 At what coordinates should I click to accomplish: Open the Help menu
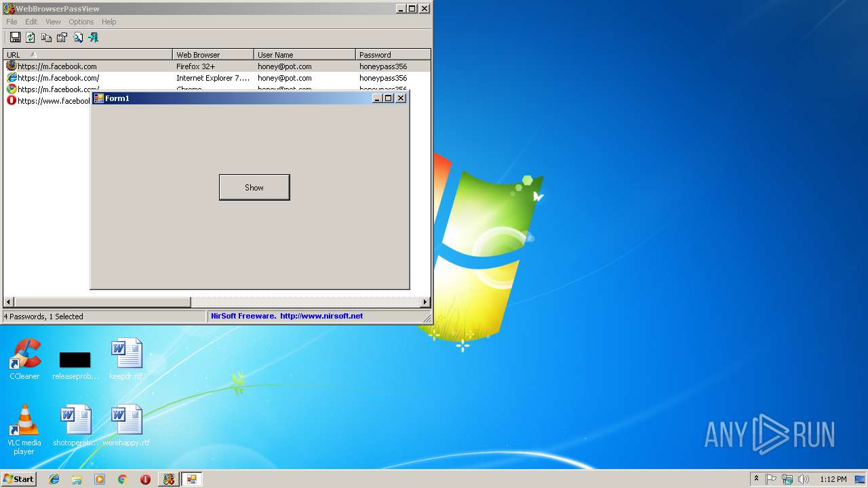click(x=109, y=22)
